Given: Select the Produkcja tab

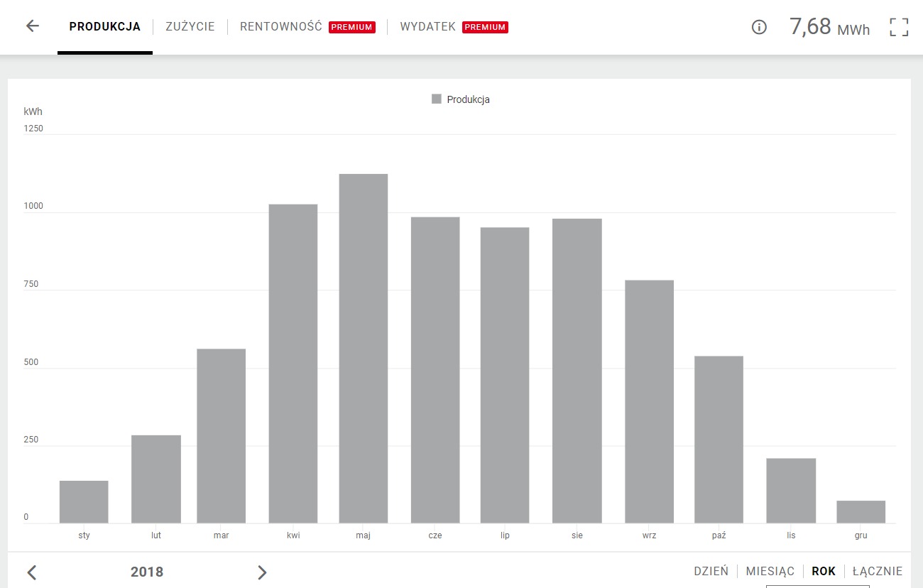Looking at the screenshot, I should pos(105,27).
